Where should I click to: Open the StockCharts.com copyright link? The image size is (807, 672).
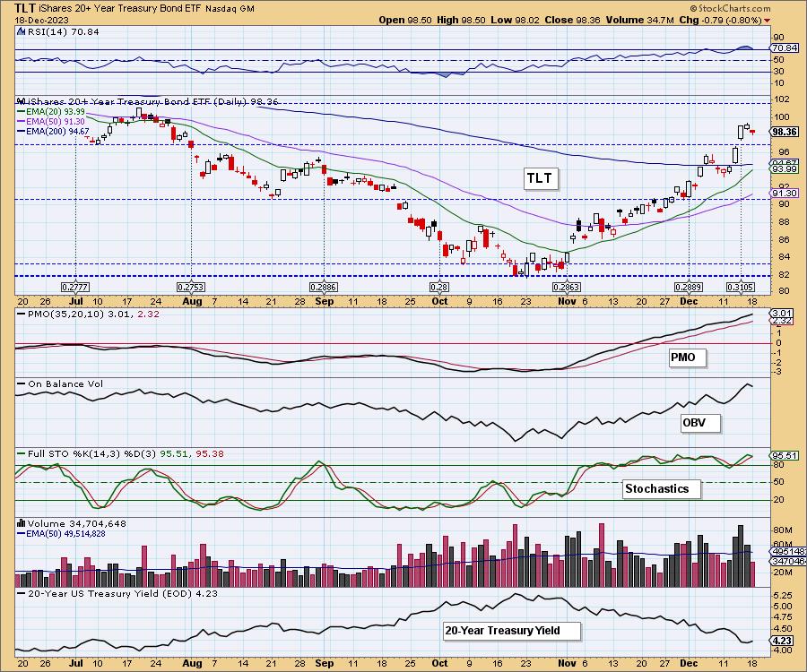[x=730, y=8]
